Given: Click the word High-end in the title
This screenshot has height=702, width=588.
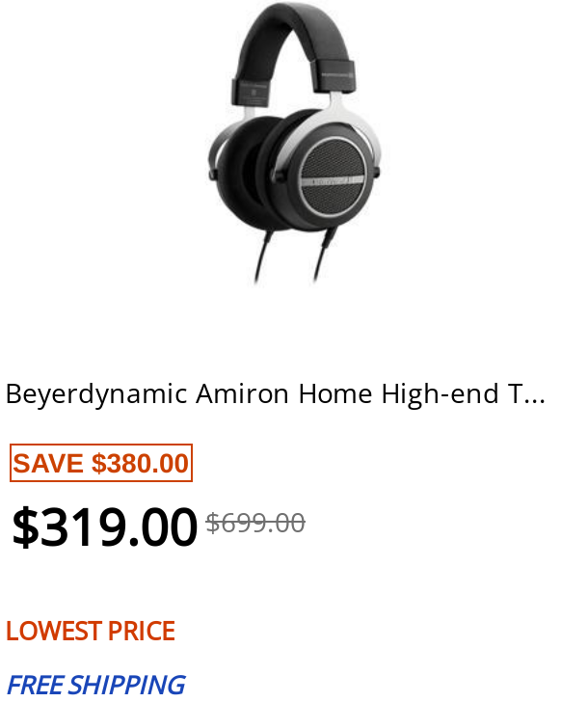Looking at the screenshot, I should [440, 394].
